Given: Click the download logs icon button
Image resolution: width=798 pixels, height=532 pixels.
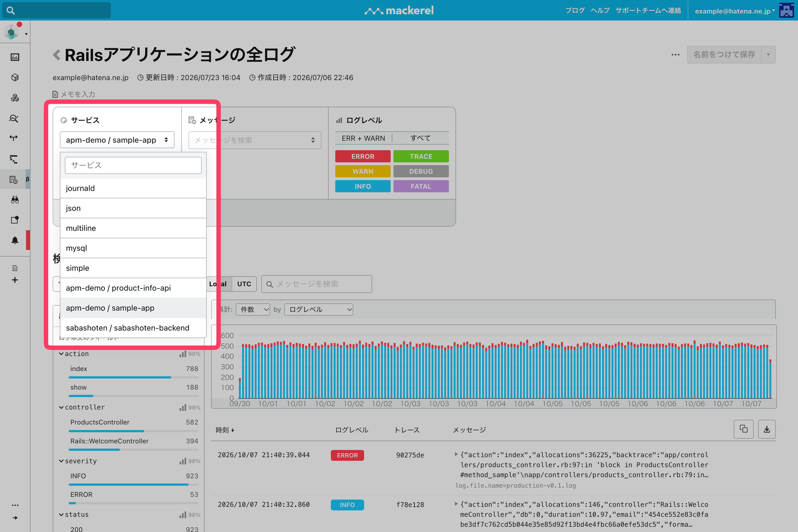Looking at the screenshot, I should pyautogui.click(x=767, y=429).
